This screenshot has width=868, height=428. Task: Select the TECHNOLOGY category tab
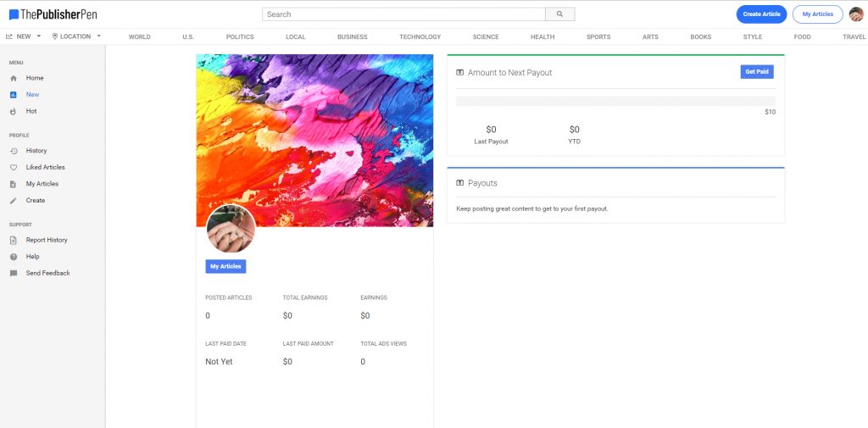(x=420, y=37)
